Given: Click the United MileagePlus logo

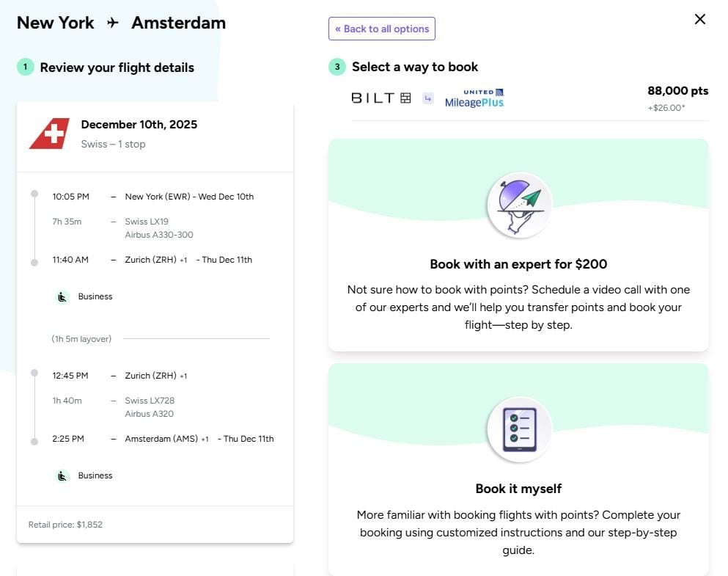Looking at the screenshot, I should [474, 98].
